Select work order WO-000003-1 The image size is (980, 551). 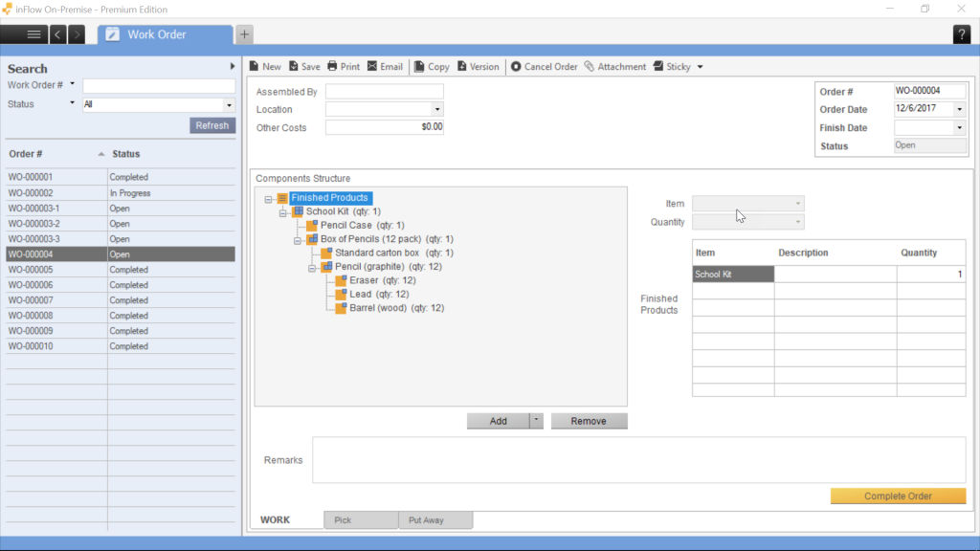[120, 208]
